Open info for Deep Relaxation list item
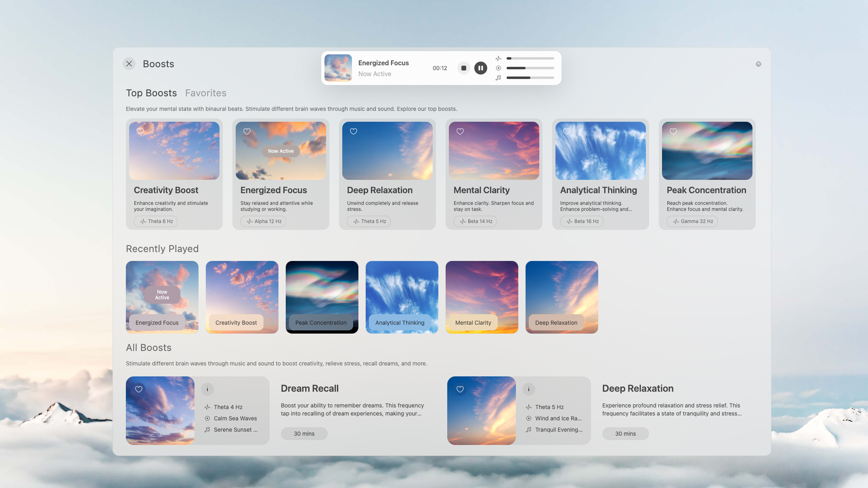 click(529, 389)
